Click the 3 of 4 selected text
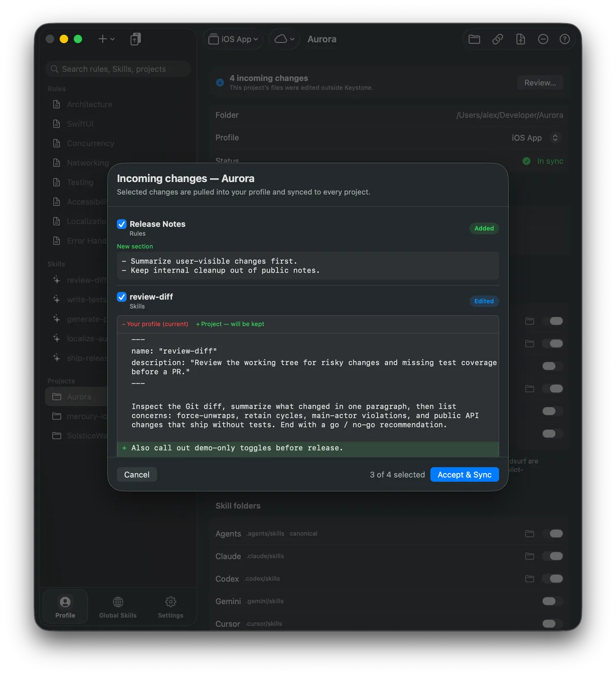This screenshot has height=676, width=616. coord(397,475)
